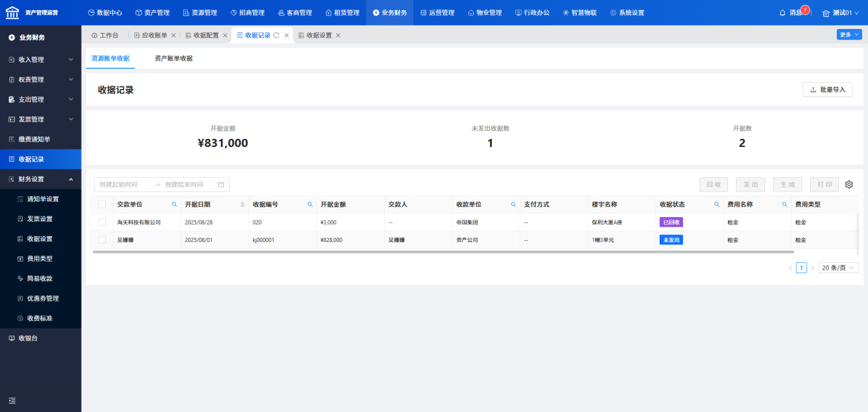Screen dimensions: 868x412
Task: Open the 数据中心 top menu
Action: (105, 13)
